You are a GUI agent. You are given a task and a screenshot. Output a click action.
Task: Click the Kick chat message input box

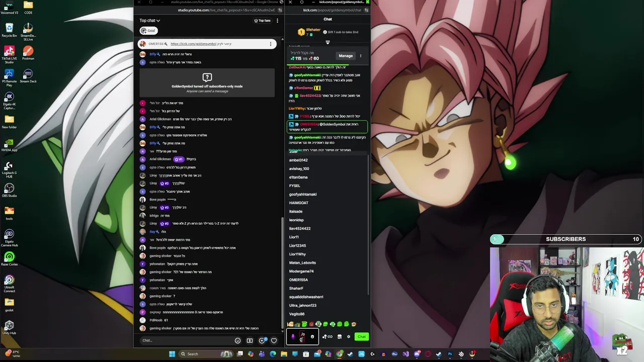tap(302, 337)
